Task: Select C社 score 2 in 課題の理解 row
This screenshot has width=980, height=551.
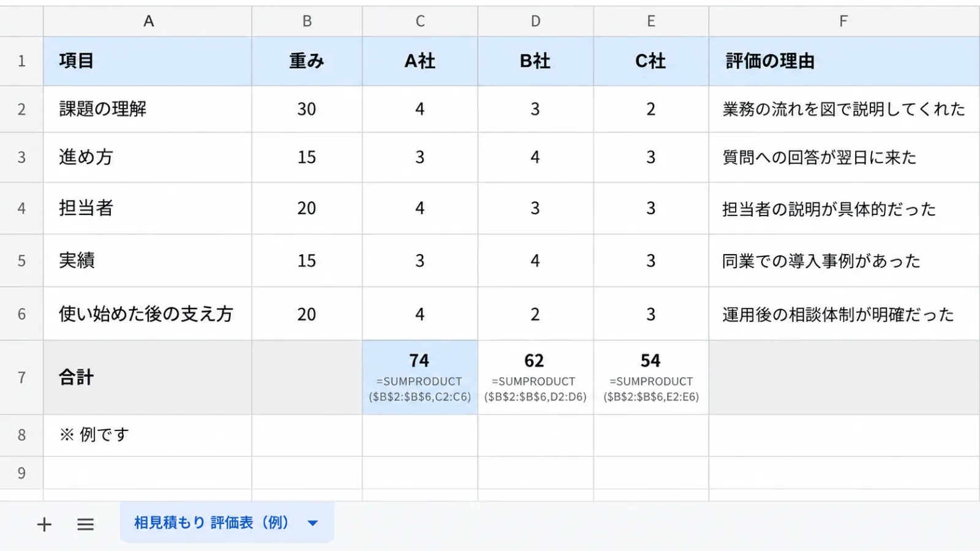Action: tap(651, 109)
